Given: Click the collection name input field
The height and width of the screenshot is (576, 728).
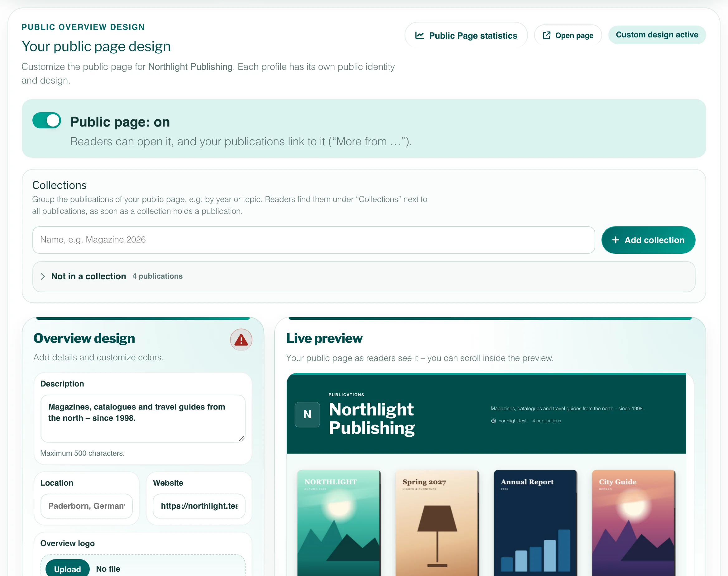Looking at the screenshot, I should [x=314, y=240].
